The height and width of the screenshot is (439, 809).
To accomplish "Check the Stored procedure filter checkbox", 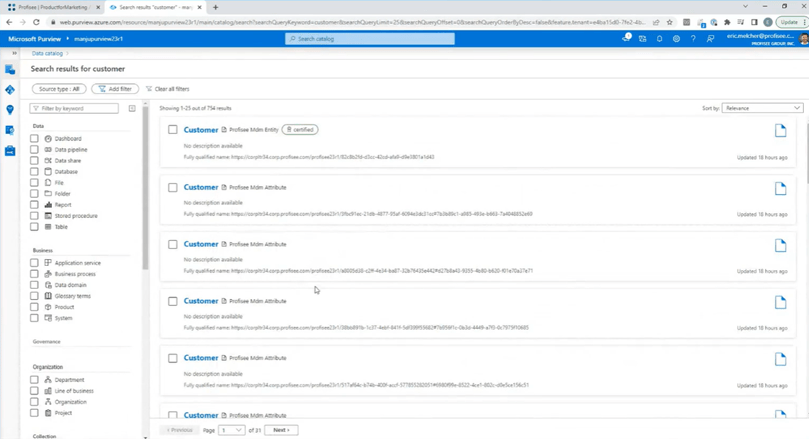I will pyautogui.click(x=34, y=216).
